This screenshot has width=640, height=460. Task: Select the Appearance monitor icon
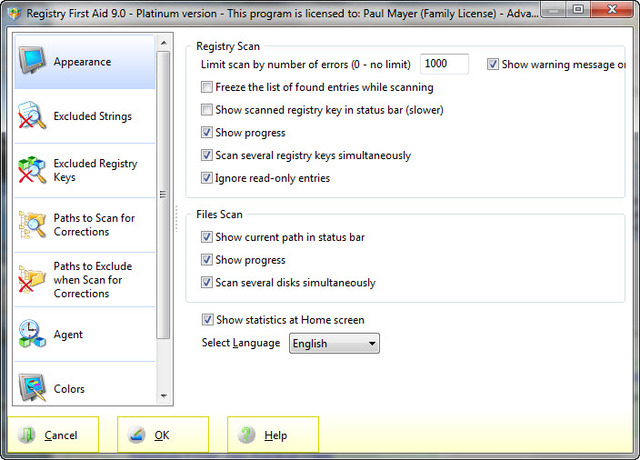(32, 60)
